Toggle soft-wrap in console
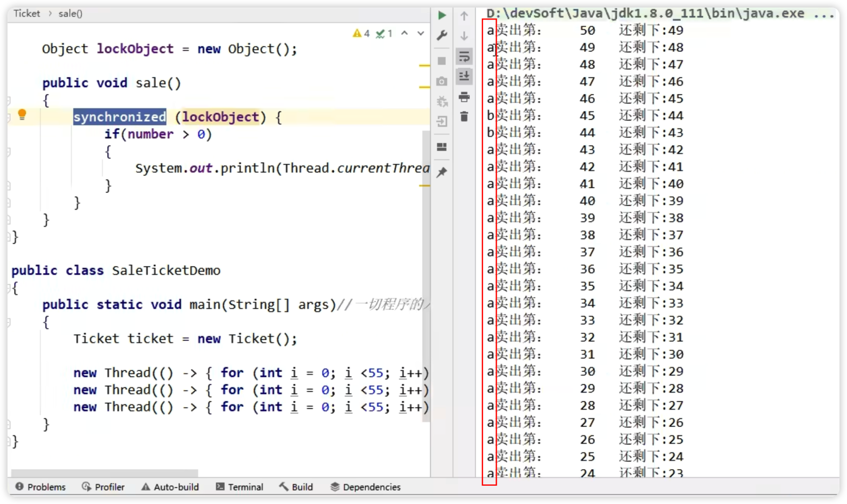Screen dimensions: 847x504 coord(464,56)
